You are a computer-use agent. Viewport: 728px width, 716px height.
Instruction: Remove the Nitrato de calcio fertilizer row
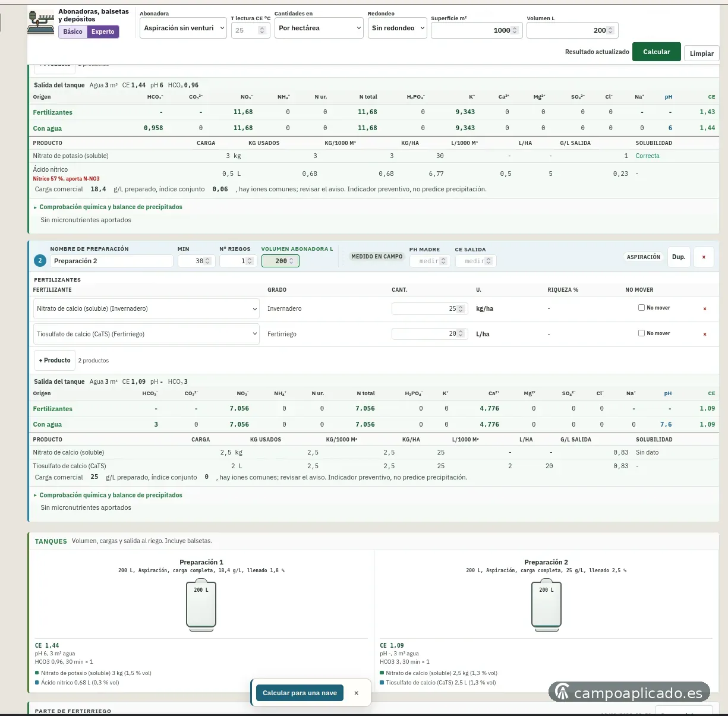pos(705,309)
